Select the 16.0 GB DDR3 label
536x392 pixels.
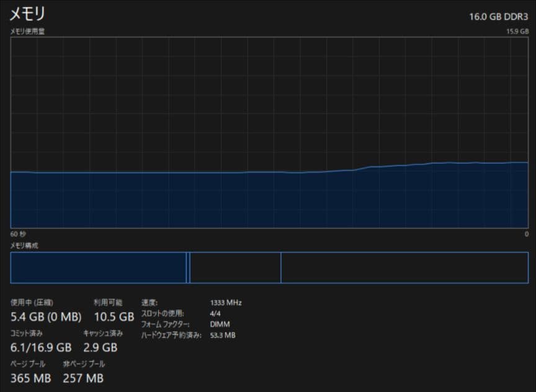point(499,16)
